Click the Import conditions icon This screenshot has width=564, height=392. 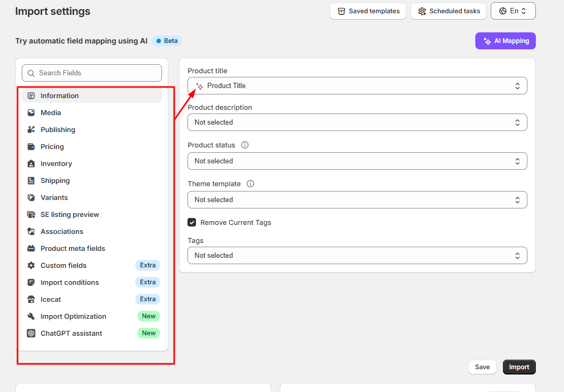(31, 282)
